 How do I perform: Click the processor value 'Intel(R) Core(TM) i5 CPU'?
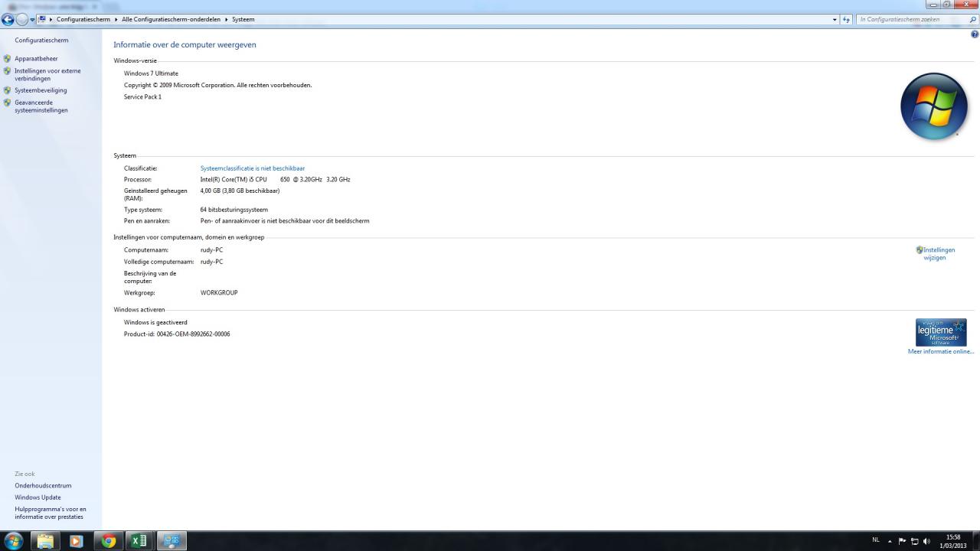(x=234, y=180)
